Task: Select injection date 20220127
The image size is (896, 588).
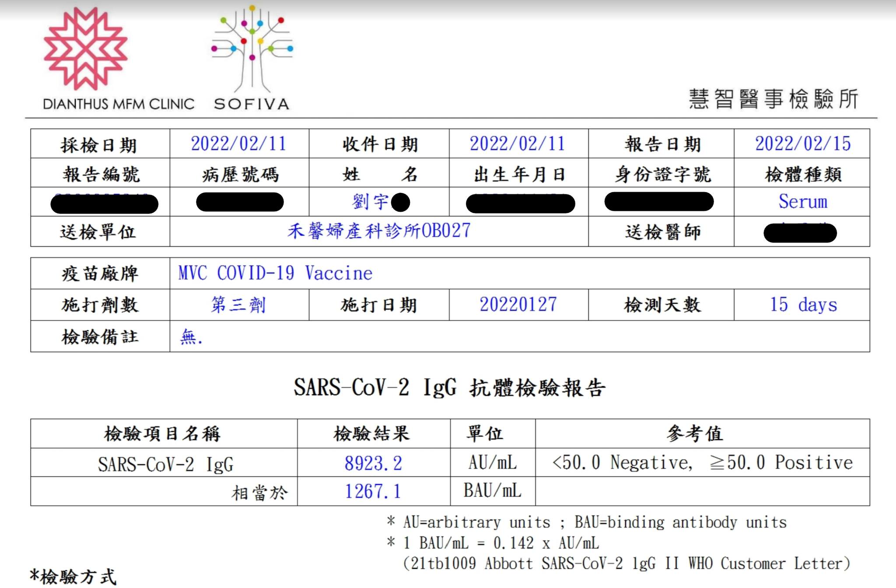Action: [518, 304]
